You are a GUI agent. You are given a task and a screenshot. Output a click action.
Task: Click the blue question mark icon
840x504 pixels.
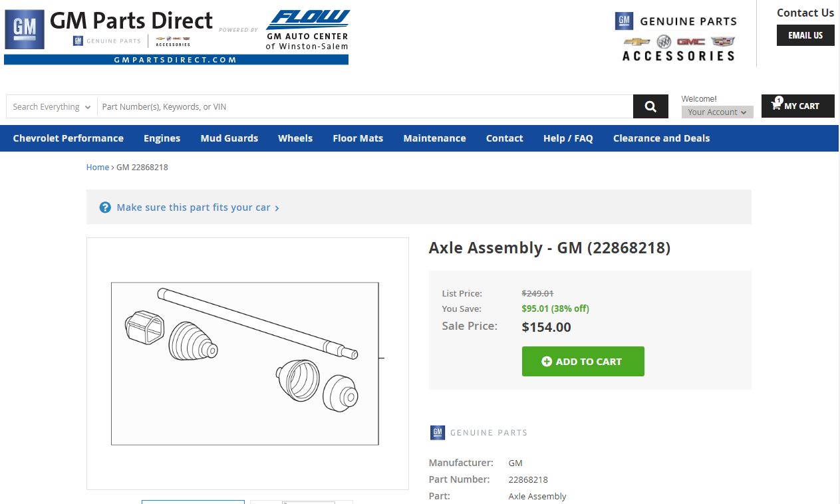point(105,207)
